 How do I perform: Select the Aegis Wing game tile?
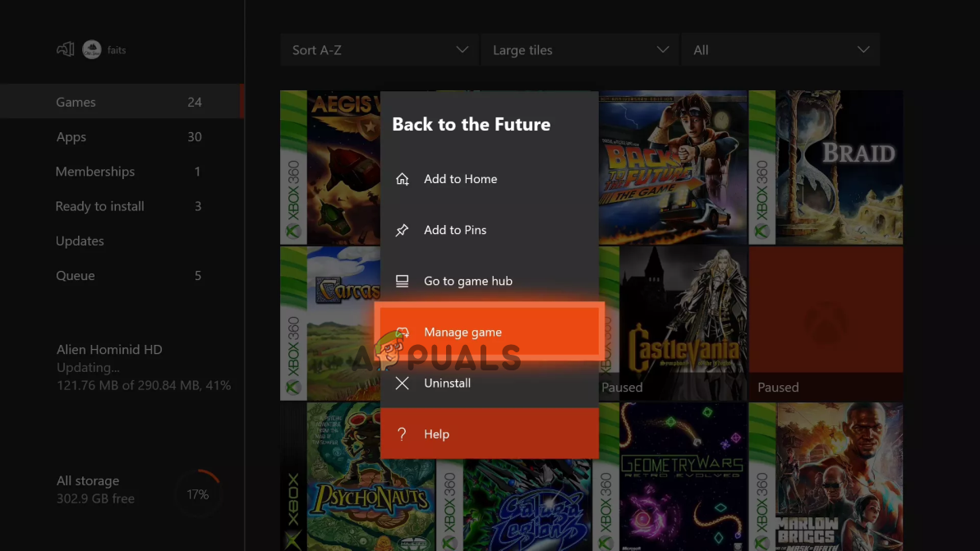pyautogui.click(x=330, y=168)
